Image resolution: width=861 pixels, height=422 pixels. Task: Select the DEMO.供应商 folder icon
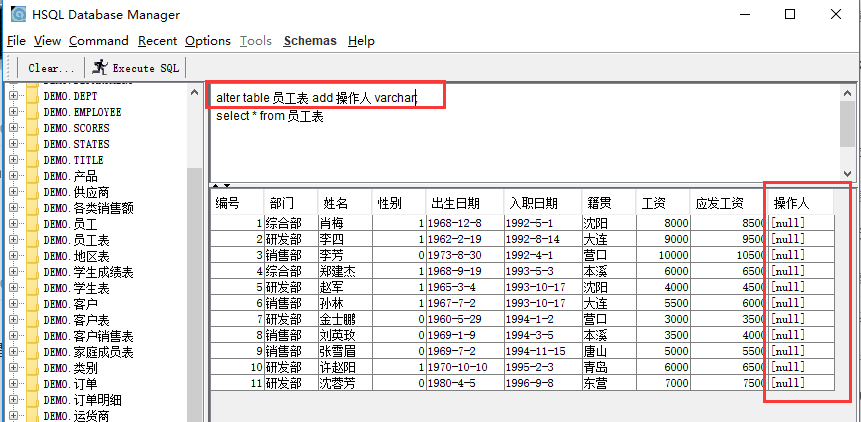(33, 193)
